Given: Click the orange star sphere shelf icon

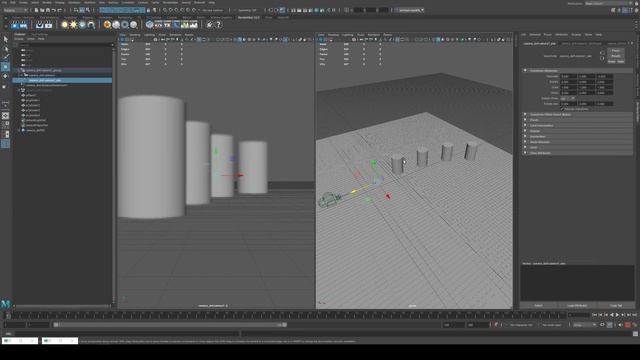Looking at the screenshot, I should [x=107, y=25].
